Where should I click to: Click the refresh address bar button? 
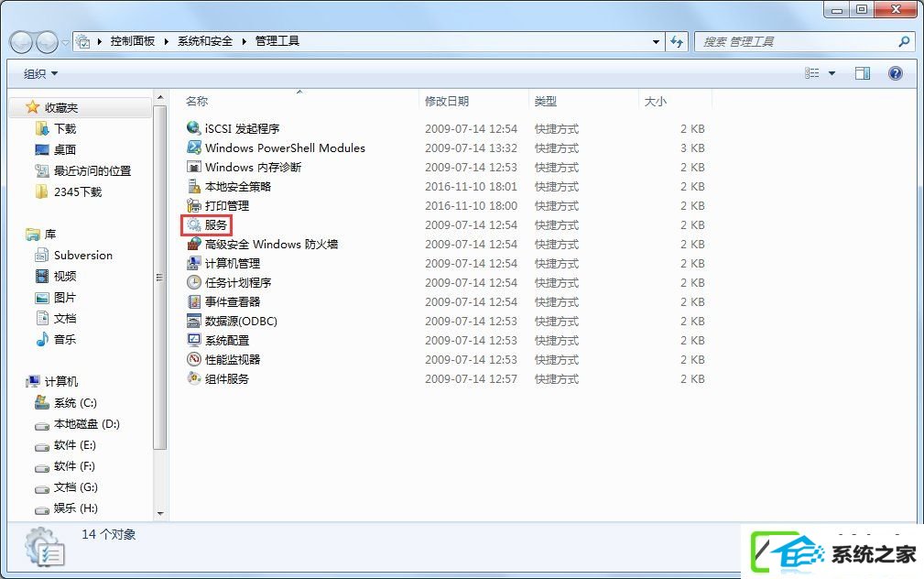point(677,41)
